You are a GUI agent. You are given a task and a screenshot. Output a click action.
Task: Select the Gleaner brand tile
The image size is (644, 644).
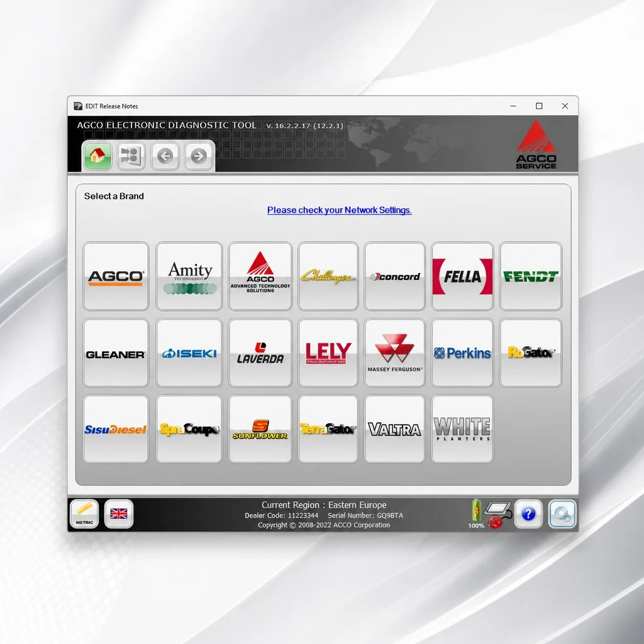(x=116, y=353)
